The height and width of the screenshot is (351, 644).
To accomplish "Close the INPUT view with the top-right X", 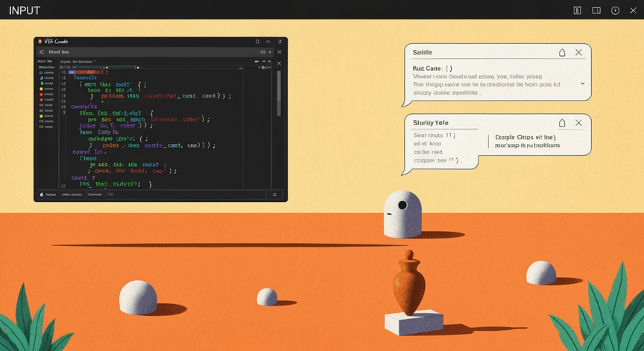I will click(634, 10).
